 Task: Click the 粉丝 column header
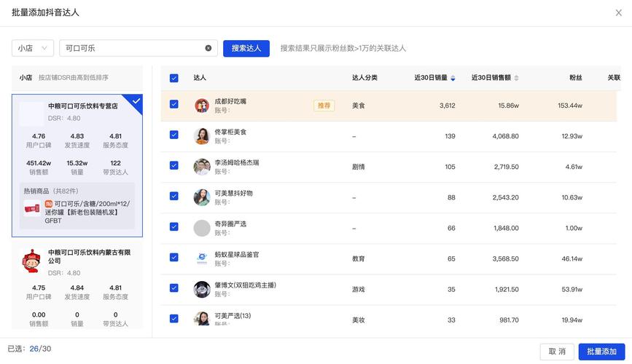tap(576, 78)
